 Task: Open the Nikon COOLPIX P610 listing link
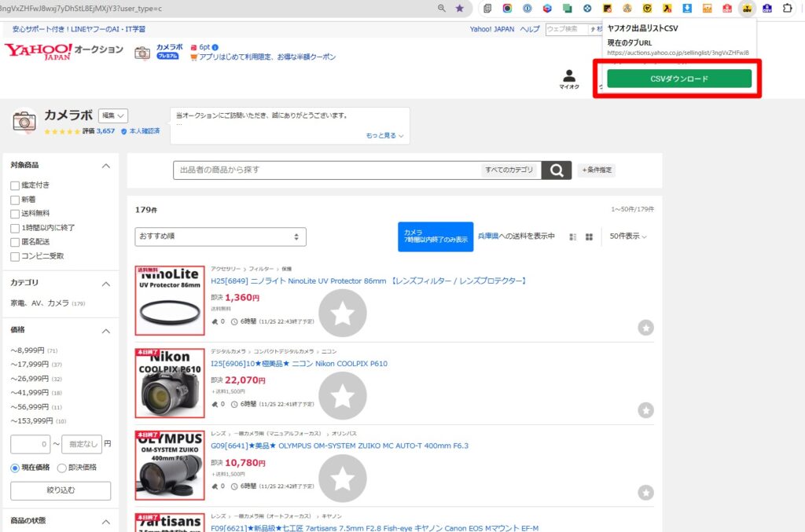point(299,364)
